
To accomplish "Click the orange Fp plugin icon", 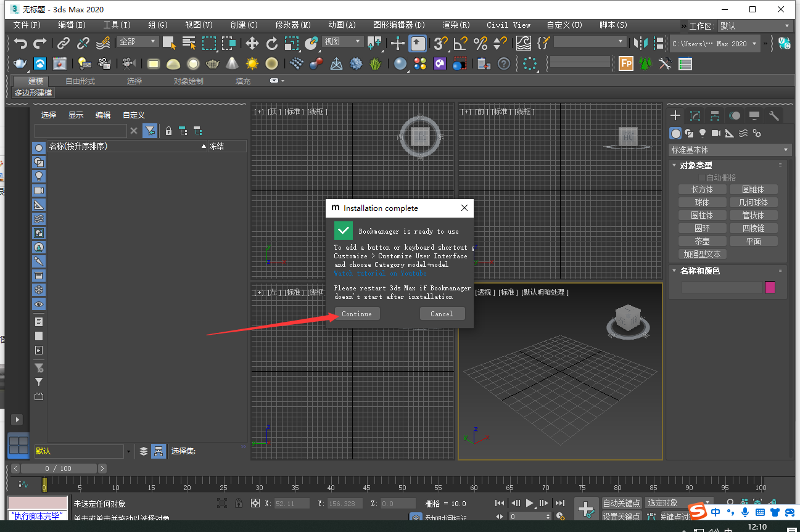I will (x=626, y=63).
